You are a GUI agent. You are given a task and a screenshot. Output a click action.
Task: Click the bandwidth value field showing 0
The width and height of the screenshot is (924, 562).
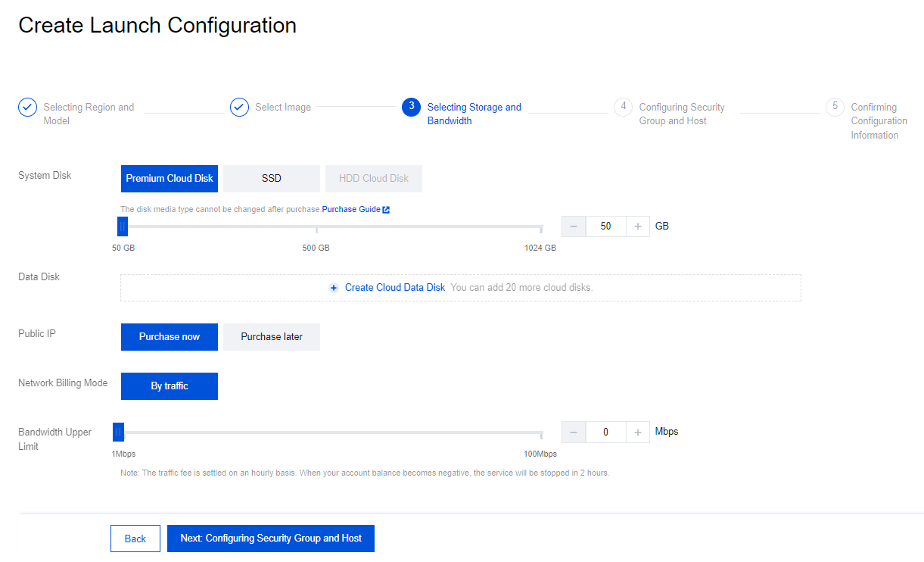pos(606,432)
